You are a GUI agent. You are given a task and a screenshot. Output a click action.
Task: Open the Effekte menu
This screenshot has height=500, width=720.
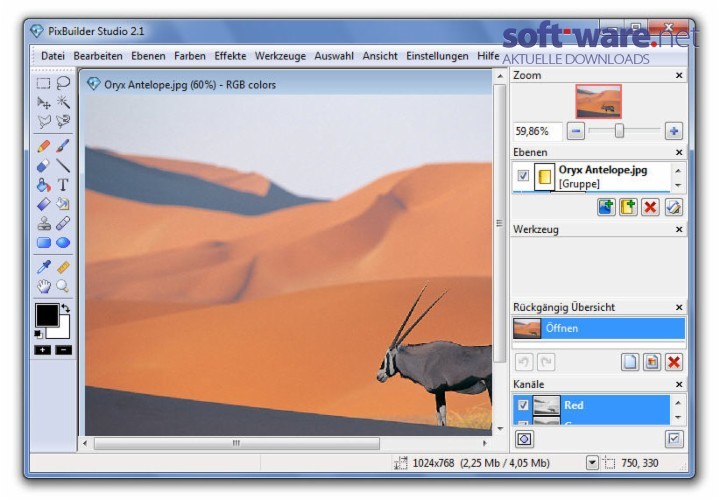230,56
